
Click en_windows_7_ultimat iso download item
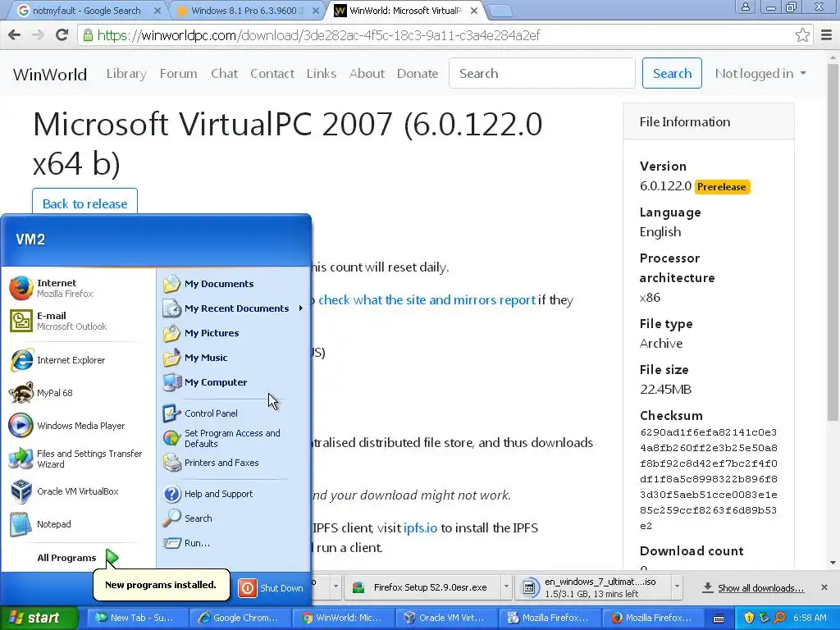593,587
